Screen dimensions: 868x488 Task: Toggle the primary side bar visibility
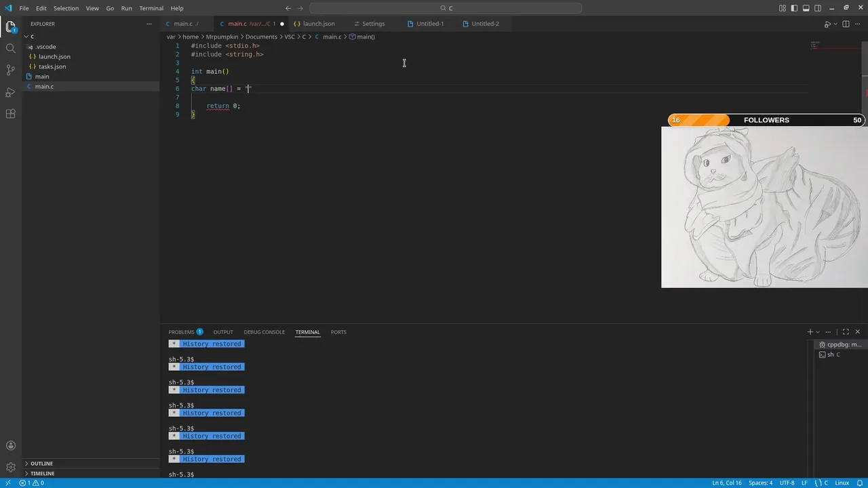pos(794,8)
